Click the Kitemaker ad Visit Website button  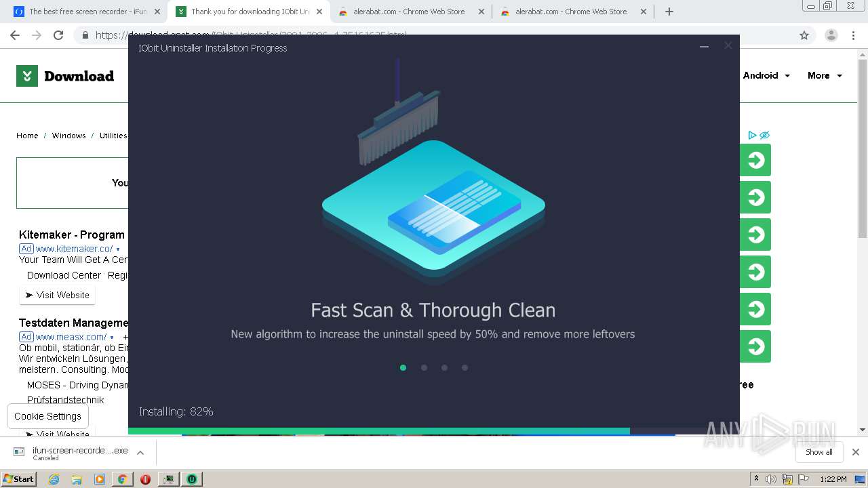tap(58, 295)
